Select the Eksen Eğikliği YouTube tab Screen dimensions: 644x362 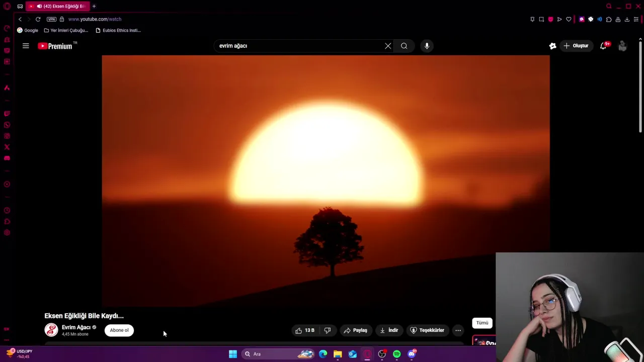click(57, 6)
